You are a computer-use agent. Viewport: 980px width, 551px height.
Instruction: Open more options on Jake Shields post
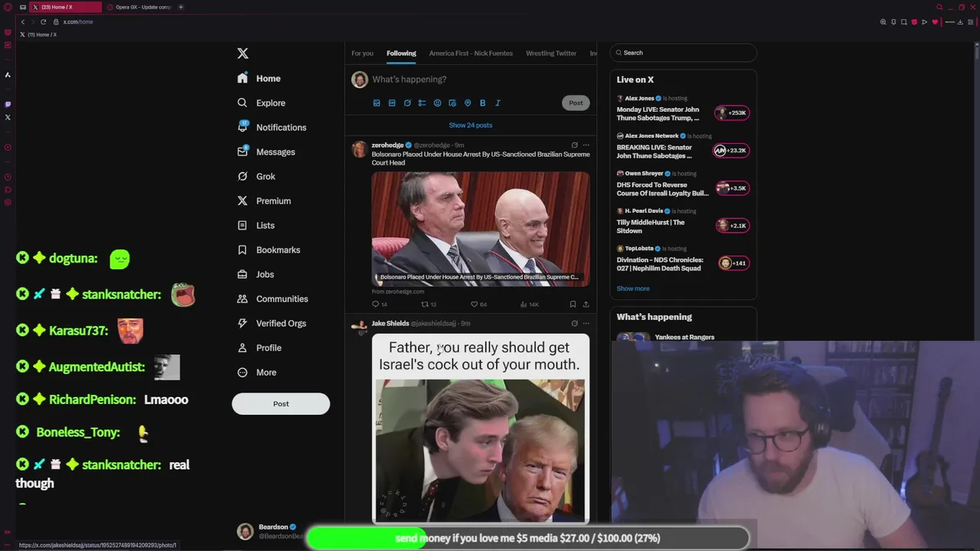click(x=586, y=323)
